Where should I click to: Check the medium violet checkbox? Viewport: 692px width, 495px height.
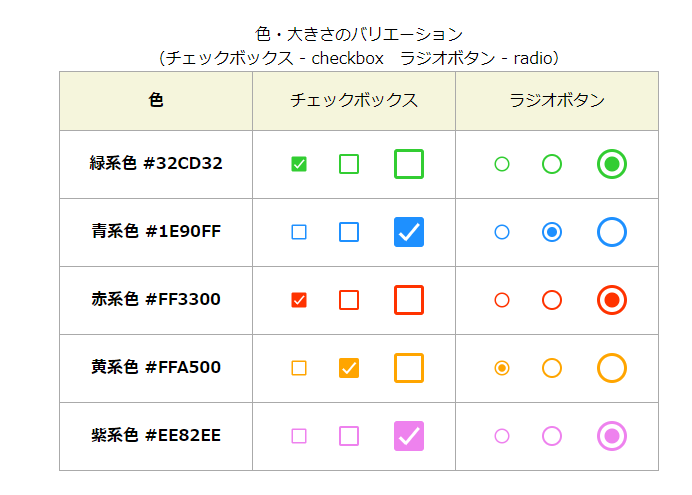tap(349, 436)
